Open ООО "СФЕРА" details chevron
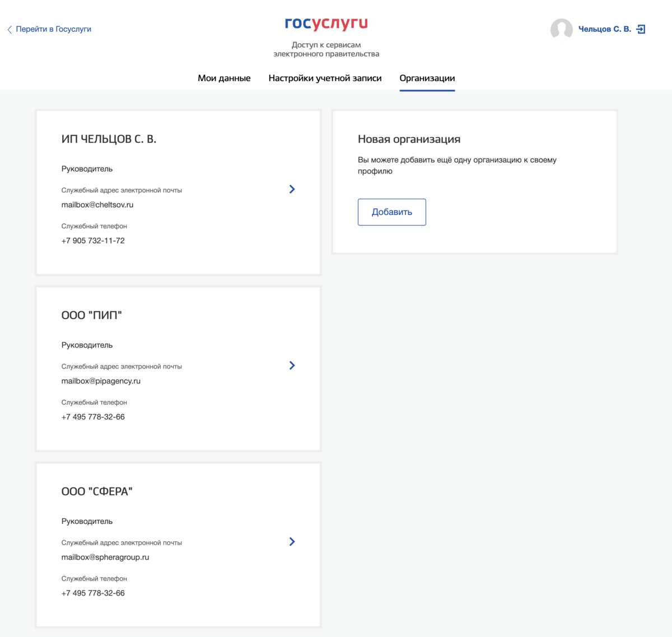 (x=292, y=541)
